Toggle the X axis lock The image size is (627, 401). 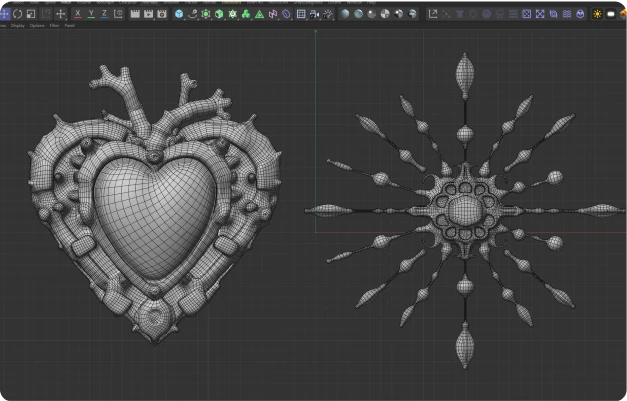(x=78, y=14)
